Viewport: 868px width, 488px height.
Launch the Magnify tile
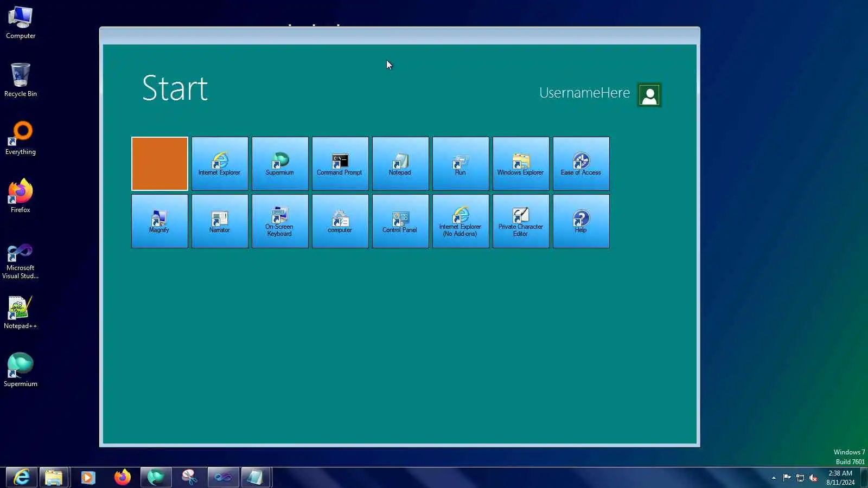[159, 221]
